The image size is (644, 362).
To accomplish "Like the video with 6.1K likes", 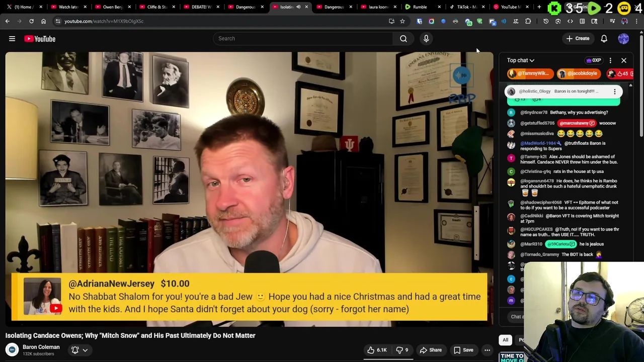I will tap(377, 350).
